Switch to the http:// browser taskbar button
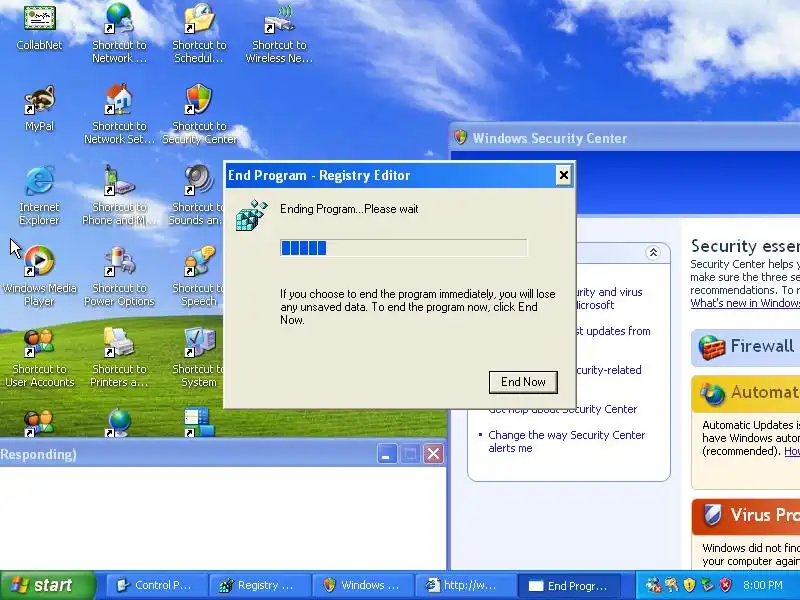 pyautogui.click(x=466, y=585)
